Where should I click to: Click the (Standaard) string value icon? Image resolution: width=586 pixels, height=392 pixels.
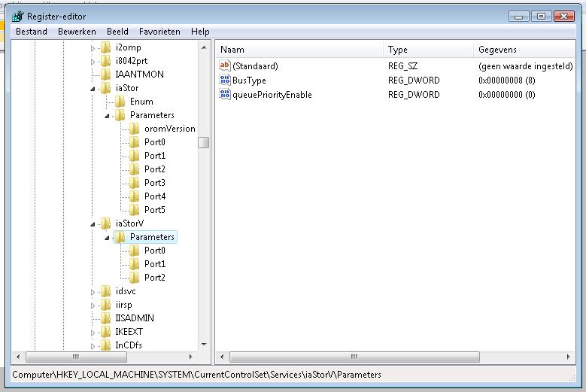[224, 66]
